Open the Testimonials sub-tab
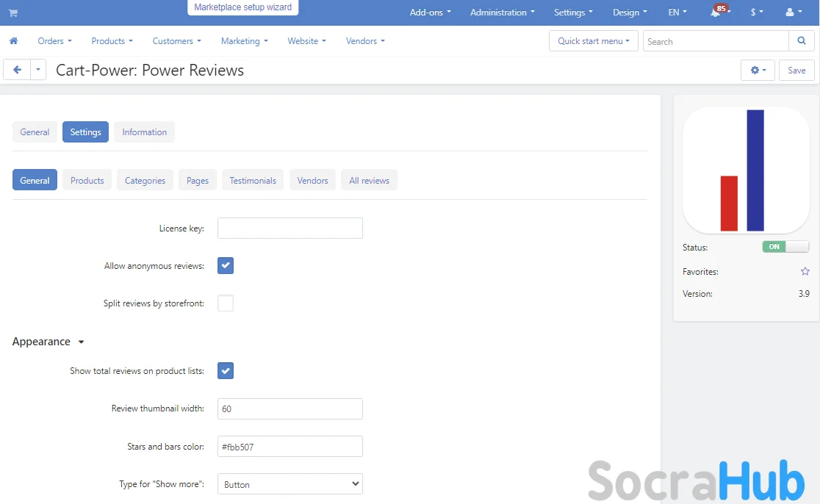Image resolution: width=820 pixels, height=504 pixels. pyautogui.click(x=253, y=180)
